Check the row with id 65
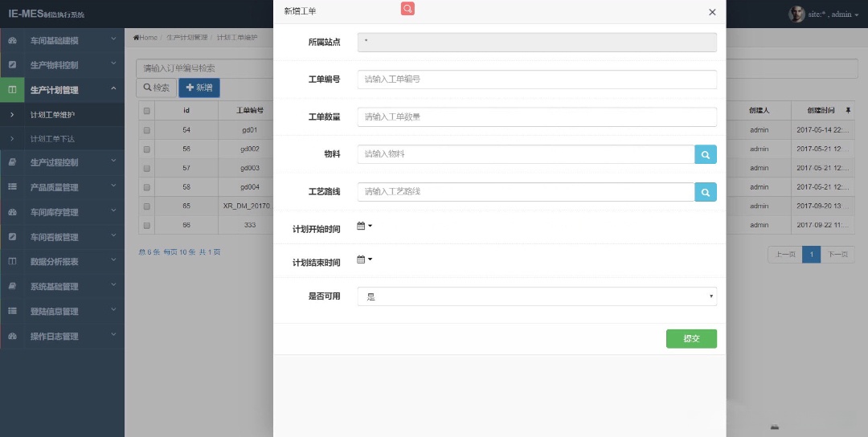The width and height of the screenshot is (868, 437). click(x=147, y=206)
